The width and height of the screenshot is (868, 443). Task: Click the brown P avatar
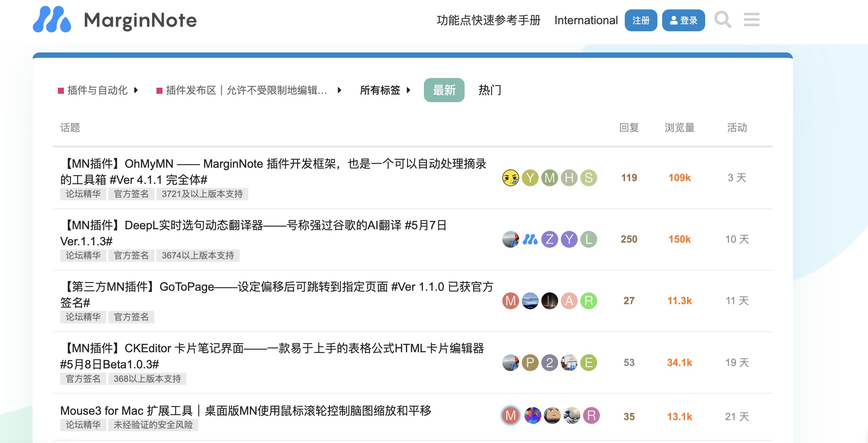[530, 363]
